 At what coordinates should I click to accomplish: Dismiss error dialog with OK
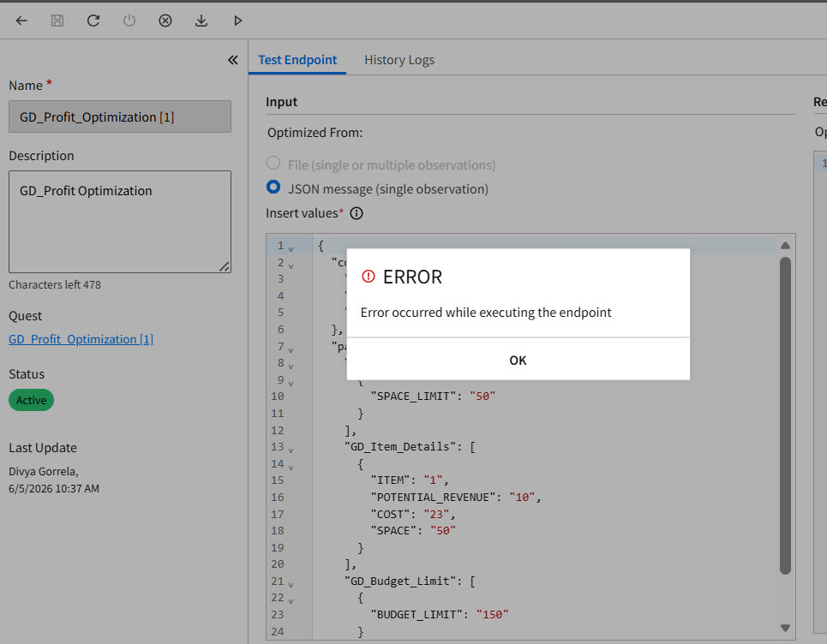pyautogui.click(x=518, y=360)
